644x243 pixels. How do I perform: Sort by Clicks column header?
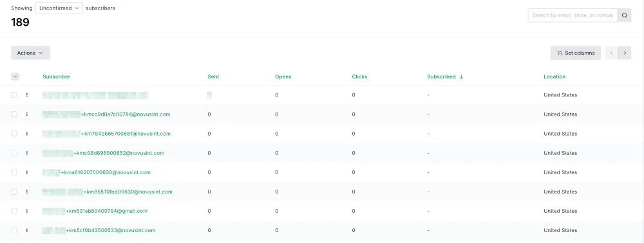[359, 76]
